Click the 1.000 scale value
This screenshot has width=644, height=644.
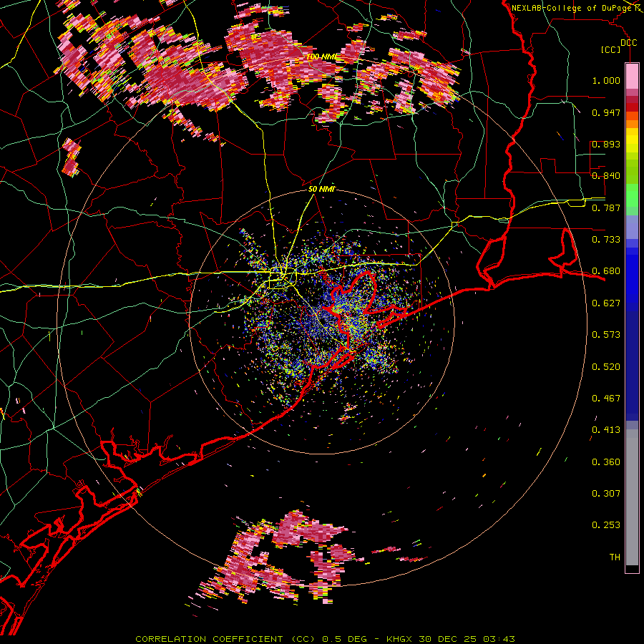(606, 80)
